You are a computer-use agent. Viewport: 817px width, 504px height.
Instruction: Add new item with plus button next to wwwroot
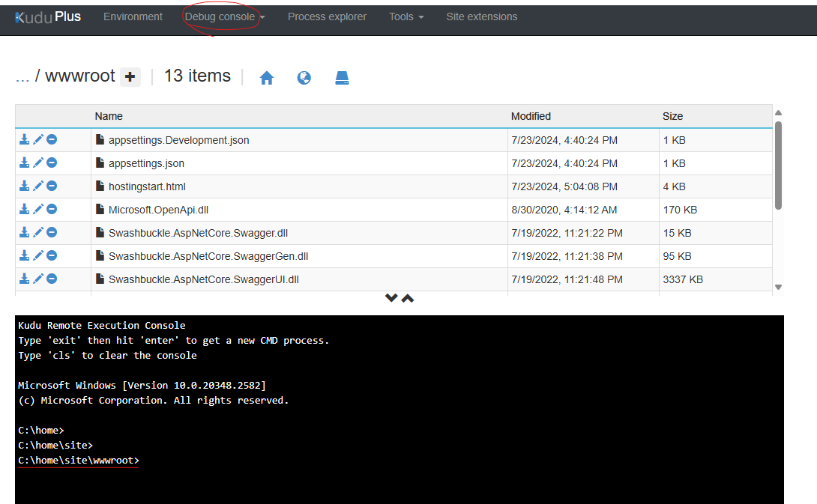[130, 77]
